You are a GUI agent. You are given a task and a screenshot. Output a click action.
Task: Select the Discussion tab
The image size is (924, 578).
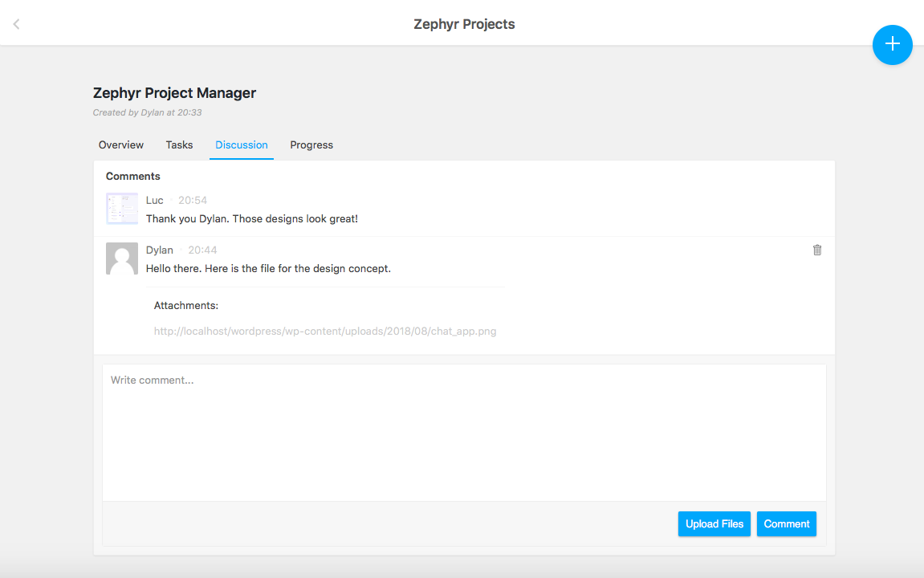(x=242, y=145)
